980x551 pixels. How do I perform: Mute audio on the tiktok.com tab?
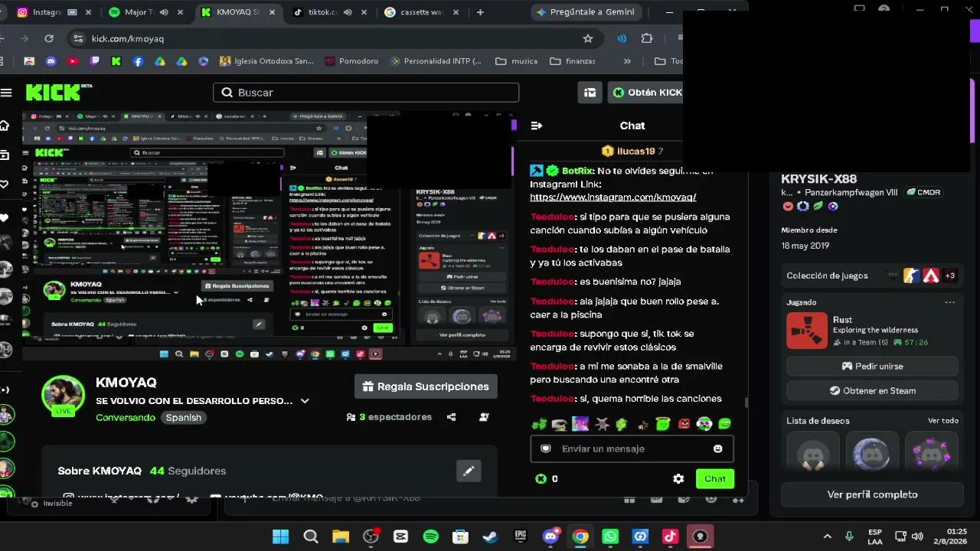(x=348, y=12)
